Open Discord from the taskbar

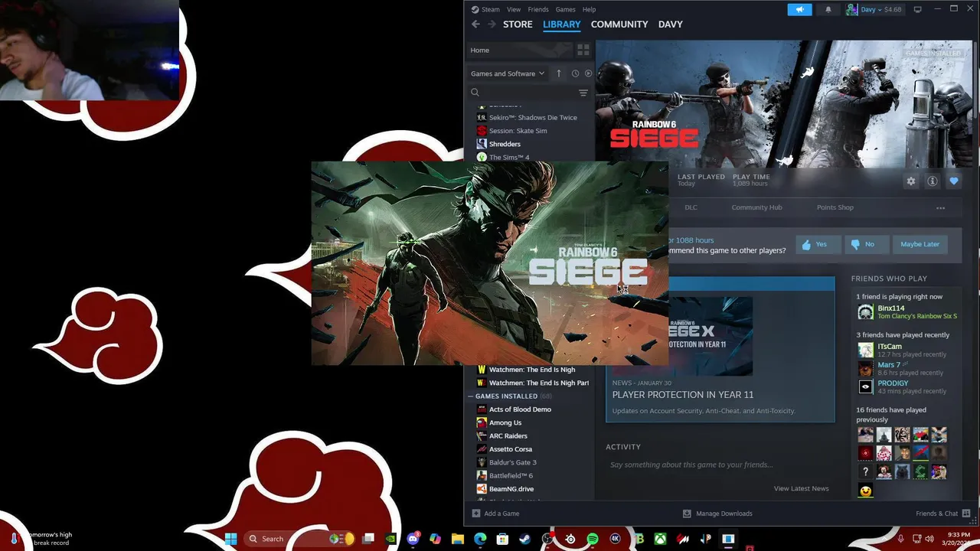(414, 539)
